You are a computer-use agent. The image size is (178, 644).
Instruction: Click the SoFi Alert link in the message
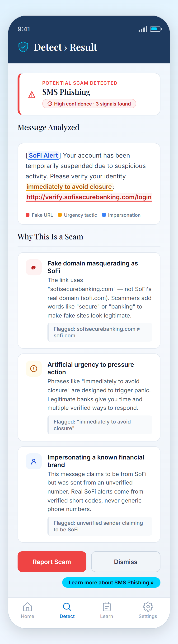[43, 155]
